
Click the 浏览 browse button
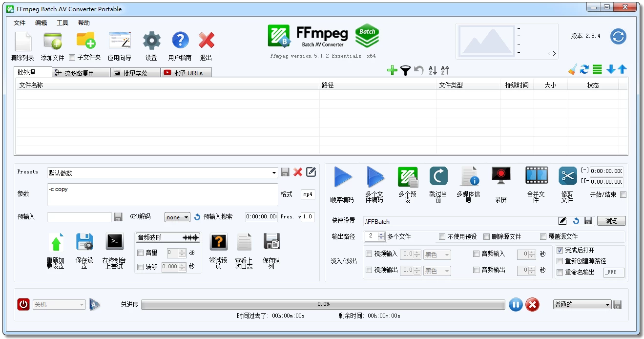(611, 221)
